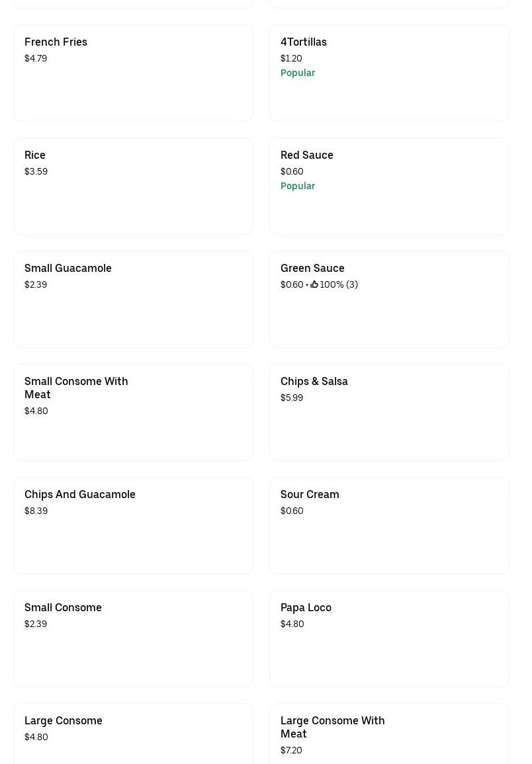Screen dimensions: 532x764
Task: Select the Chips And Guacamole title
Action: [79, 495]
